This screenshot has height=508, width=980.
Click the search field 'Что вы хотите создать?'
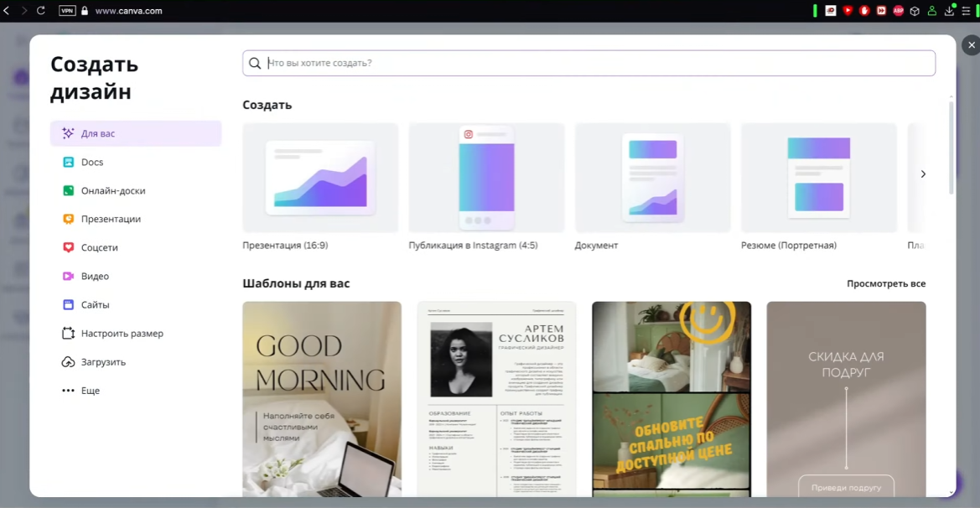(x=589, y=63)
